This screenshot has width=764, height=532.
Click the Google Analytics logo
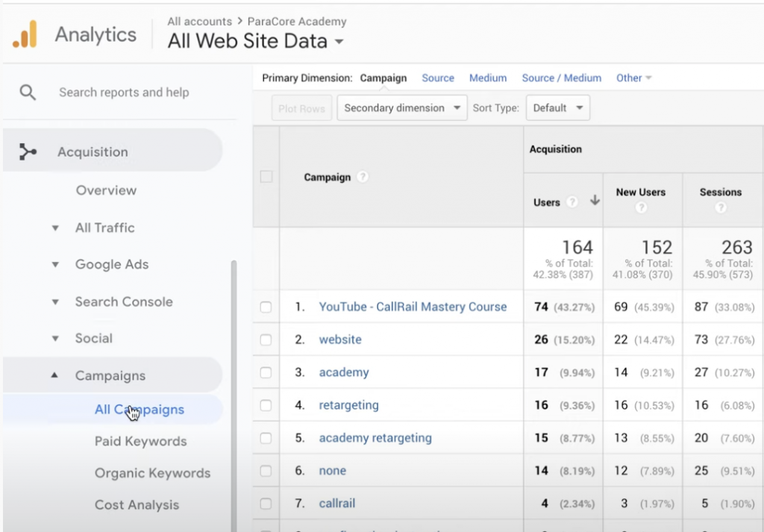click(x=25, y=34)
